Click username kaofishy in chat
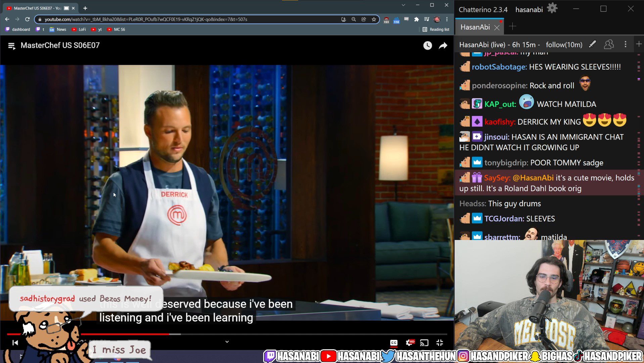Screen dimensions: 644x363 [500, 122]
